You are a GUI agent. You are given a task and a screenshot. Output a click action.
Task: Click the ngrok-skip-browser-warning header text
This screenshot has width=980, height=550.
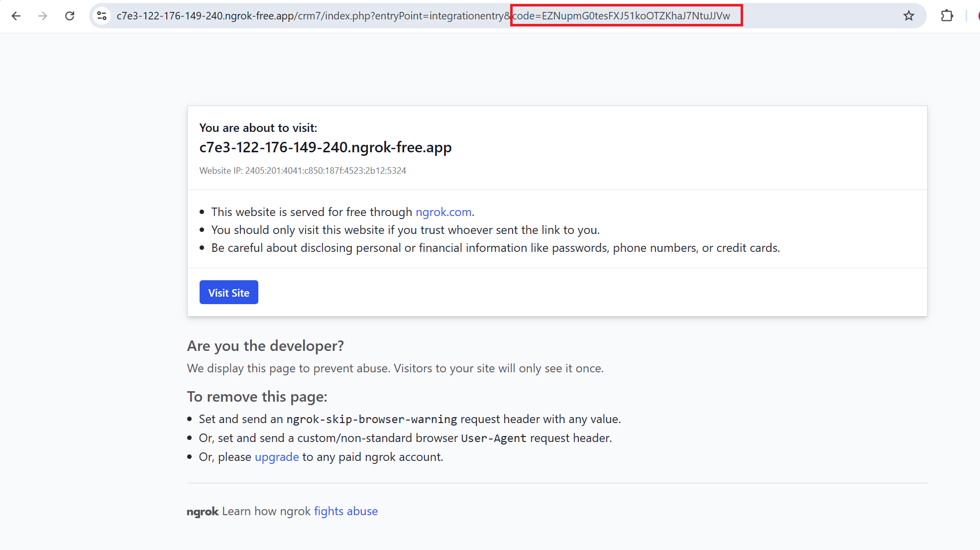pyautogui.click(x=371, y=419)
